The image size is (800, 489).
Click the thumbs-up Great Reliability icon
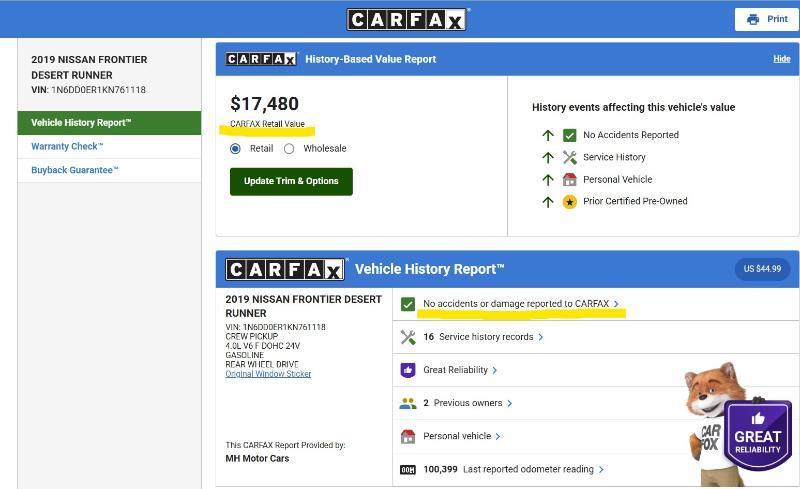408,370
